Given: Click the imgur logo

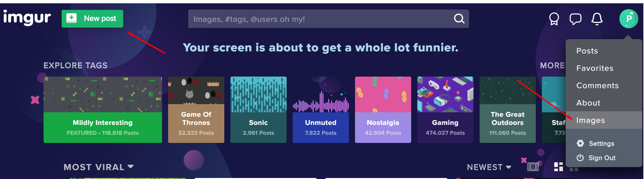Looking at the screenshot, I should 27,18.
